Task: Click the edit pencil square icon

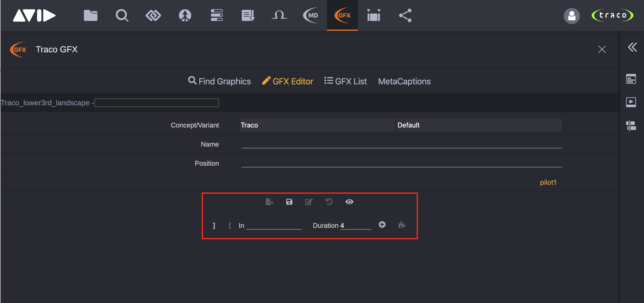Action: click(x=309, y=202)
